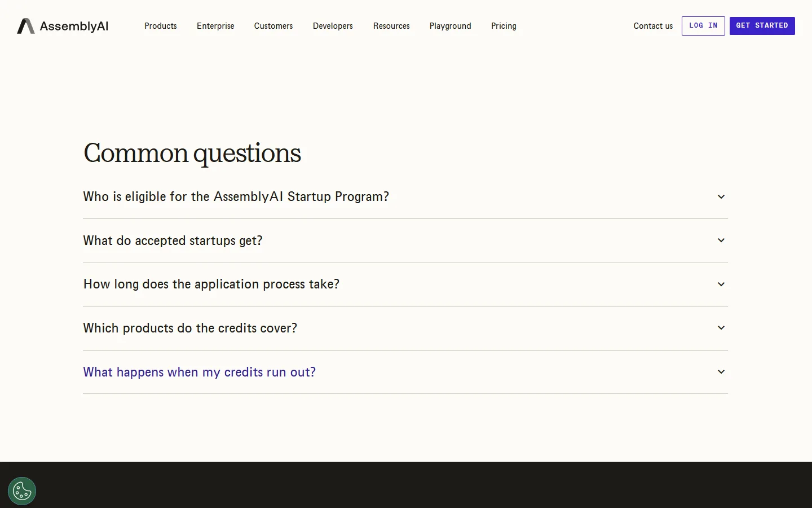Viewport: 812px width, 508px height.
Task: Go to the Pricing page
Action: click(504, 26)
